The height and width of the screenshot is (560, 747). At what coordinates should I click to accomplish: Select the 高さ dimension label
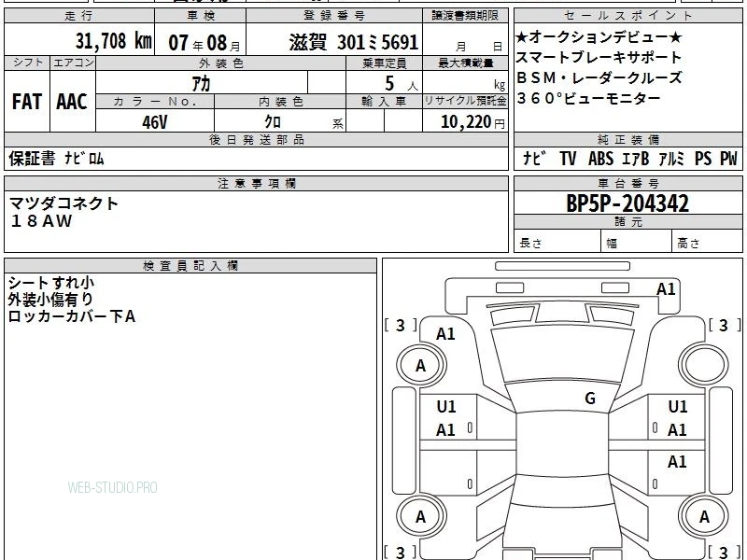(x=688, y=244)
